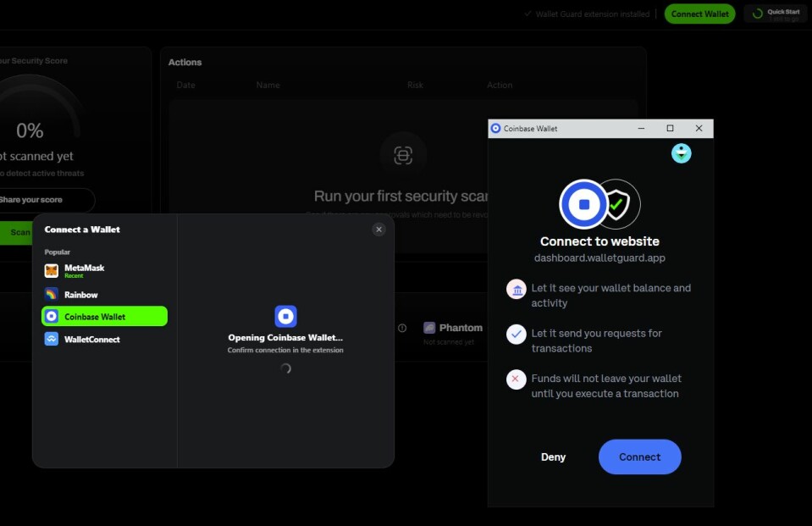
Task: Choose the WalletConnect icon
Action: (x=52, y=339)
